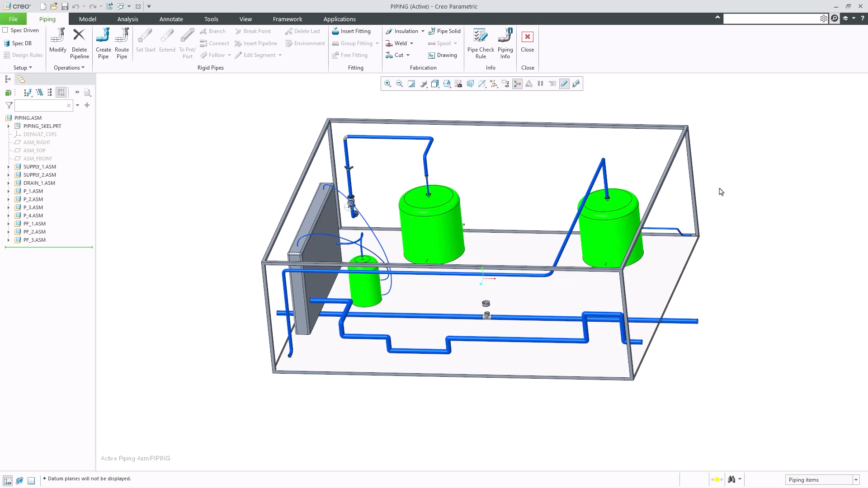Screen dimensions: 868x488
Task: Click the Save icon in quick access toolbar
Action: coord(65,6)
